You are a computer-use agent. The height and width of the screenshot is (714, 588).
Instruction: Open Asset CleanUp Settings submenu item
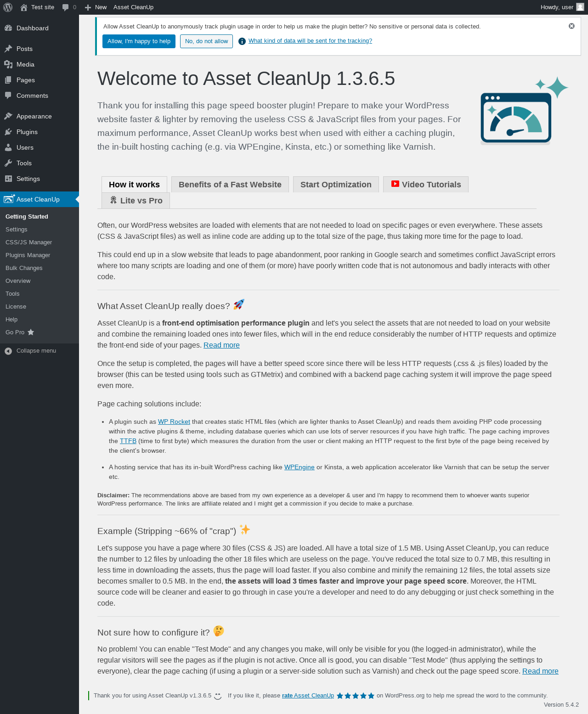click(17, 230)
